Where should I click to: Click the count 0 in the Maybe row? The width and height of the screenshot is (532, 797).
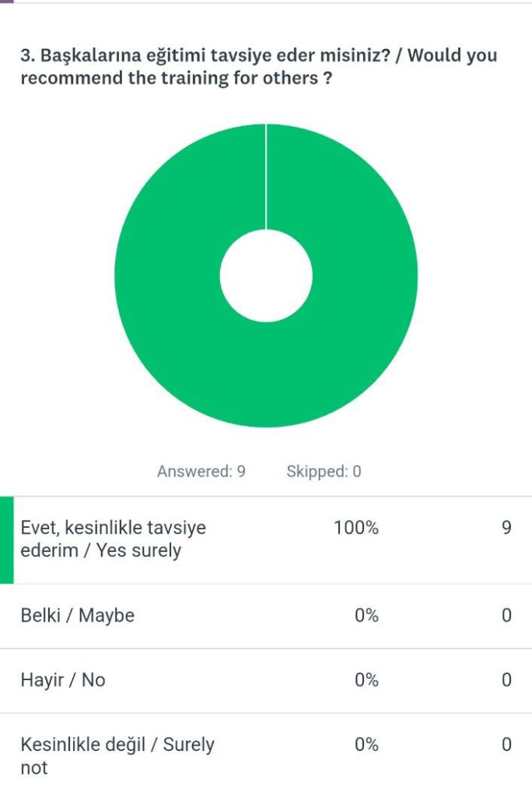point(506,616)
